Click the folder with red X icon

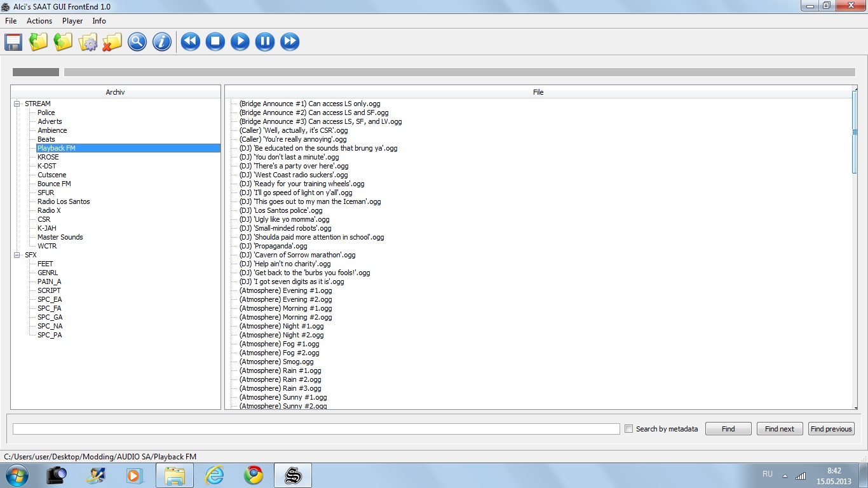(112, 42)
